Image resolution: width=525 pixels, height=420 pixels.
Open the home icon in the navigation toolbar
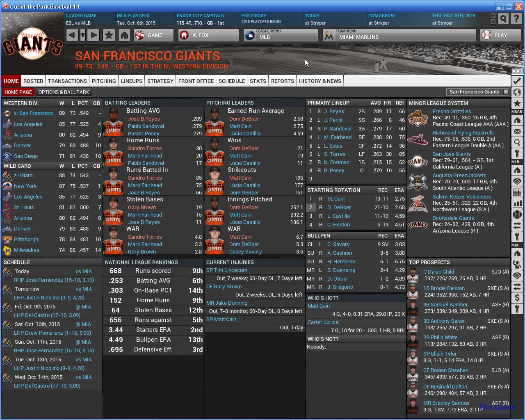pyautogui.click(x=124, y=35)
